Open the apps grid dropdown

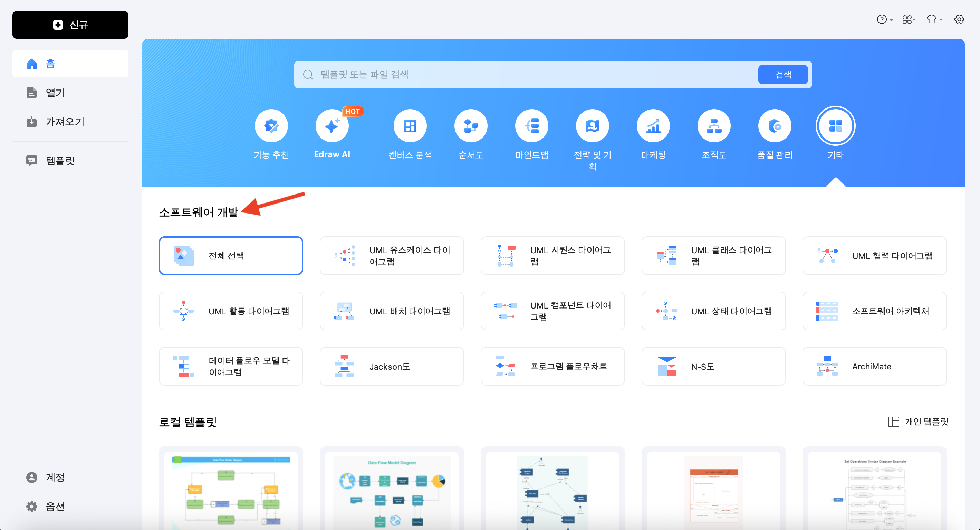[x=909, y=19]
